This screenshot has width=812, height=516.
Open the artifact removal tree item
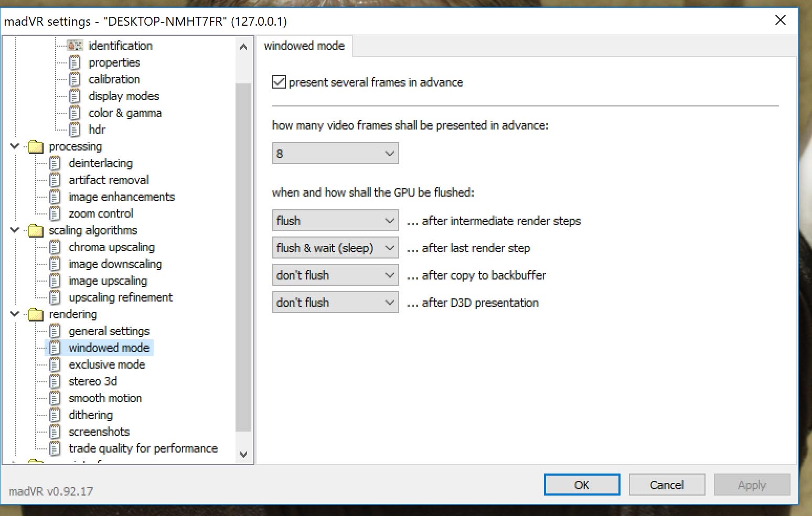tap(109, 180)
